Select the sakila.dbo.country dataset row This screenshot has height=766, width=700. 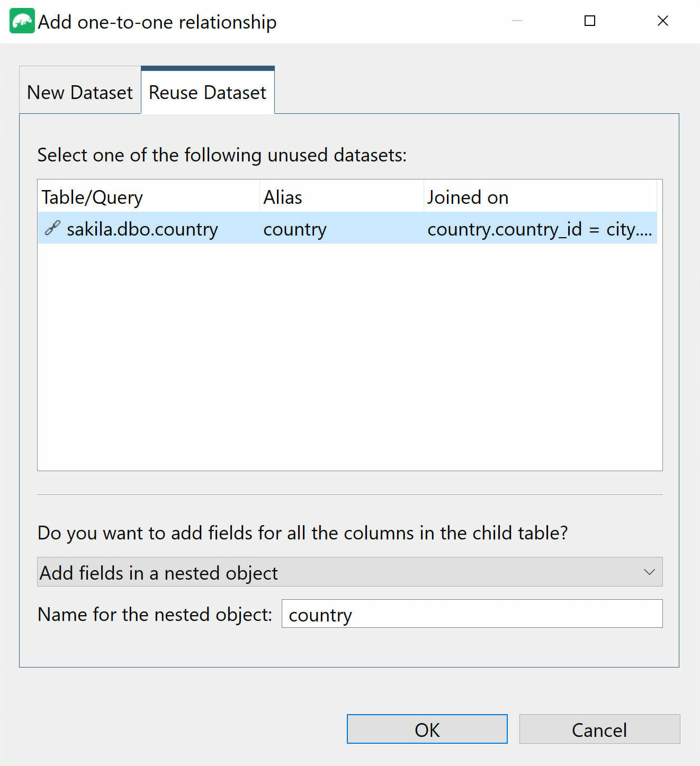[142, 229]
